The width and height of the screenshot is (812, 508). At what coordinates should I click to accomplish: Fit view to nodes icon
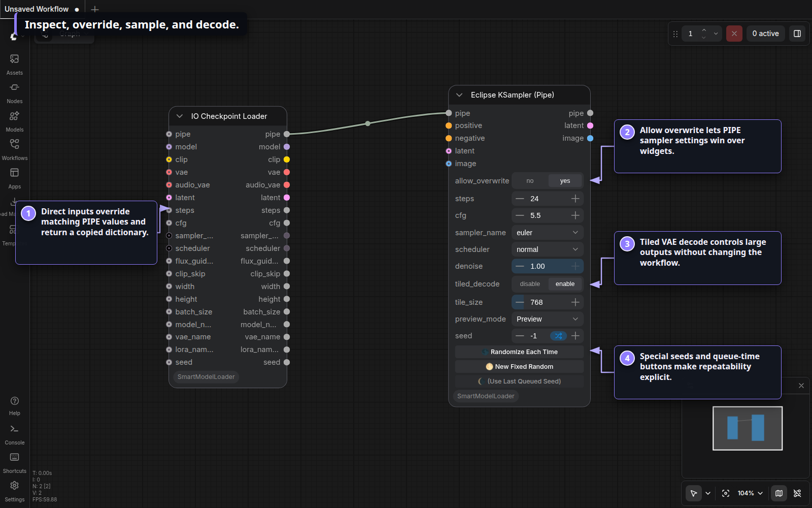[x=726, y=493]
